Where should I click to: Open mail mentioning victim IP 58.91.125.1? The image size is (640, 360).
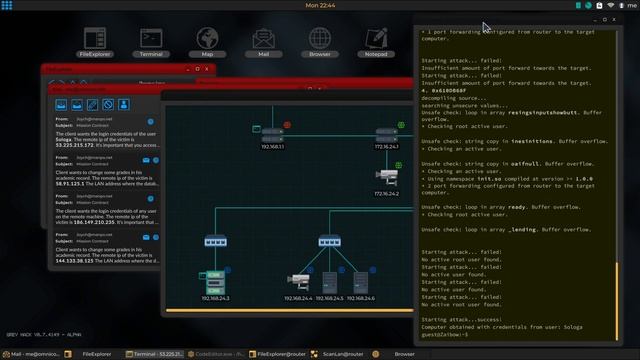click(x=107, y=171)
